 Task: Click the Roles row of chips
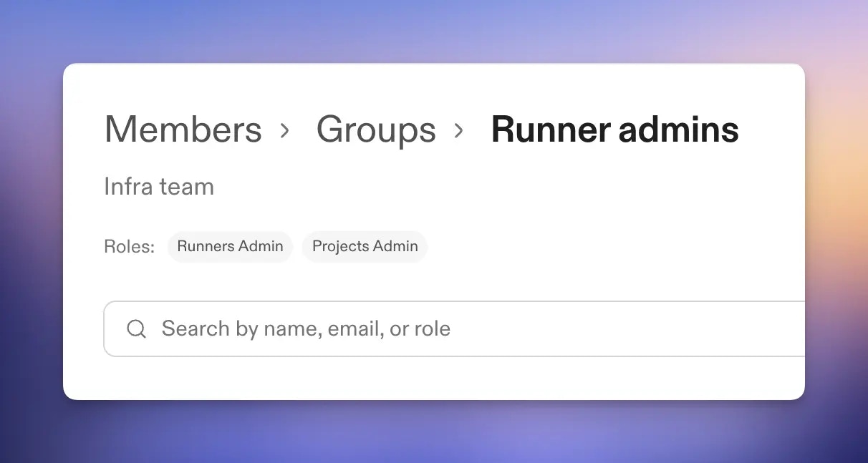point(297,246)
